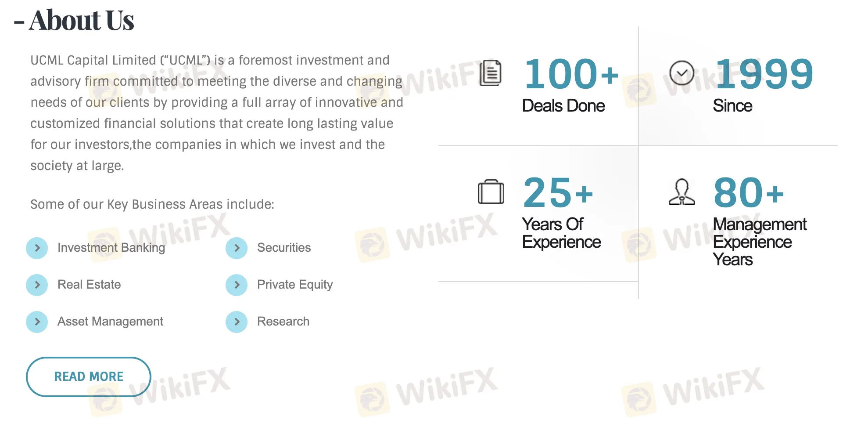Image resolution: width=868 pixels, height=427 pixels.
Task: Click the document icon beside Deals Done
Action: (491, 73)
